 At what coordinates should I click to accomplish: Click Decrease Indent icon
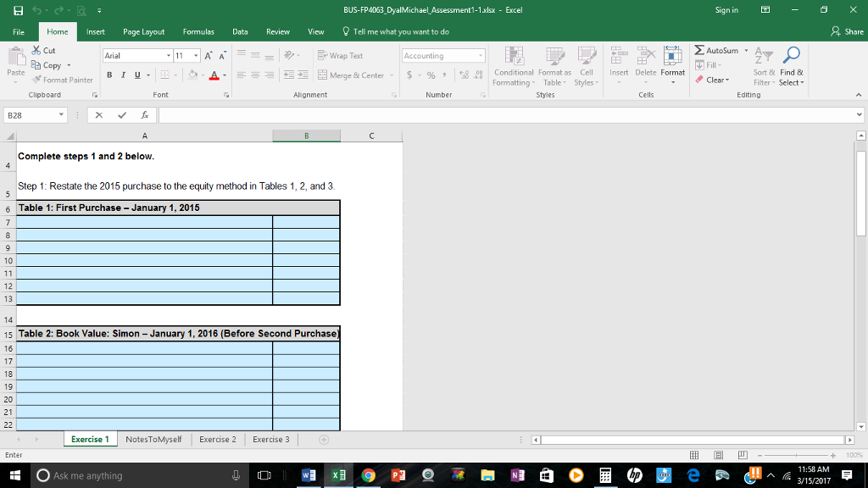289,75
